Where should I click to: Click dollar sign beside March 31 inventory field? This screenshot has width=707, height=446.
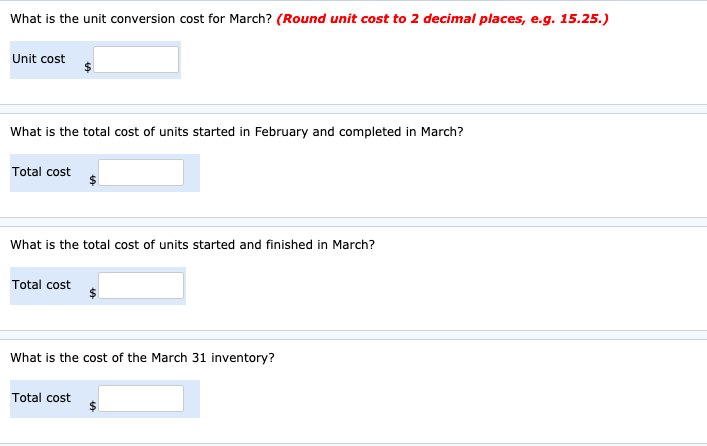(93, 406)
